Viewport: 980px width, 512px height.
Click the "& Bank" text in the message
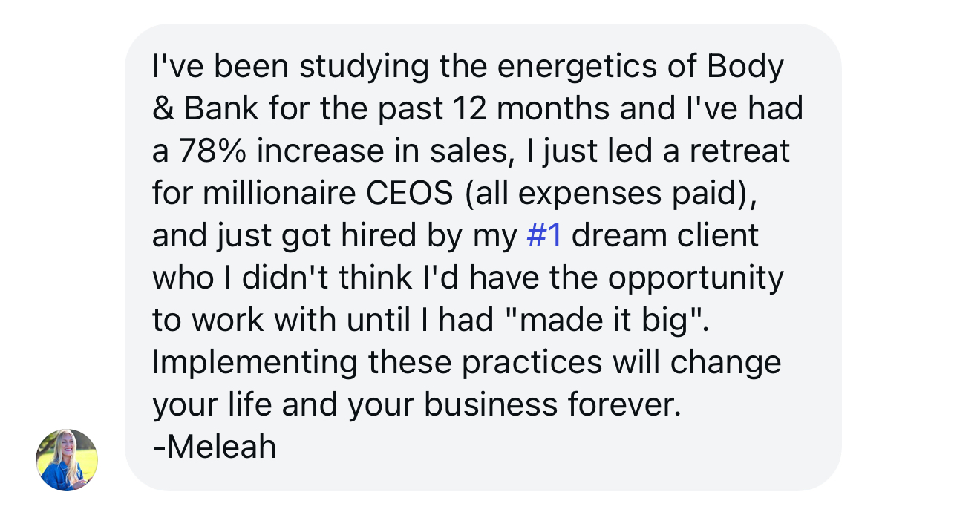coord(206,109)
